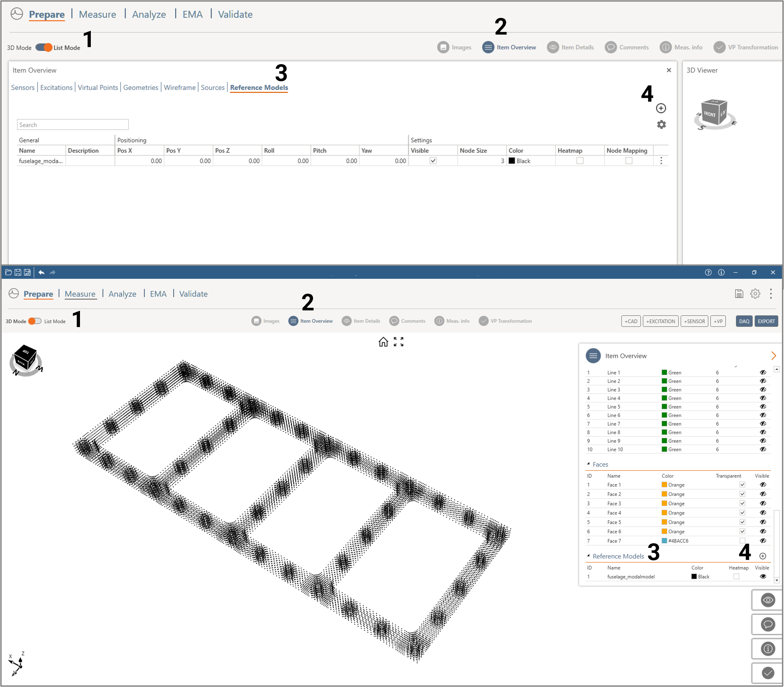
Task: Open the folder icon in title bar
Action: [8, 272]
